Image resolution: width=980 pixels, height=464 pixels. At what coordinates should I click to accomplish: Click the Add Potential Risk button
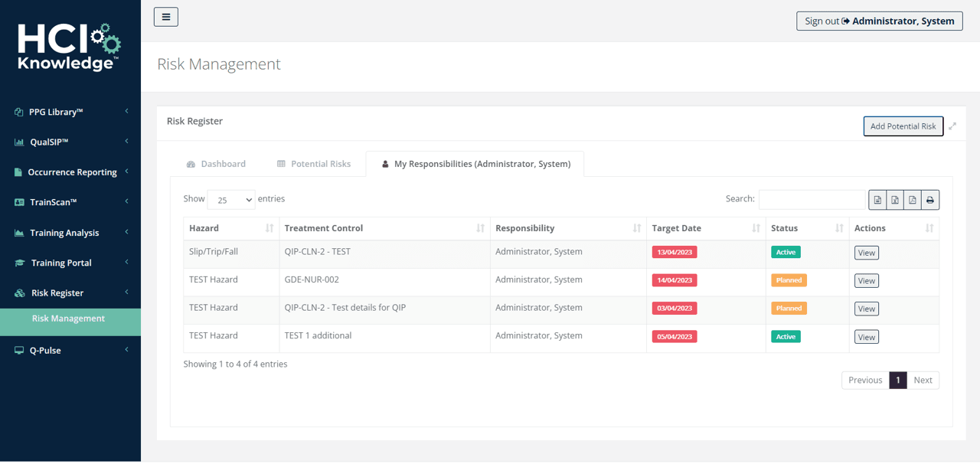click(x=903, y=126)
